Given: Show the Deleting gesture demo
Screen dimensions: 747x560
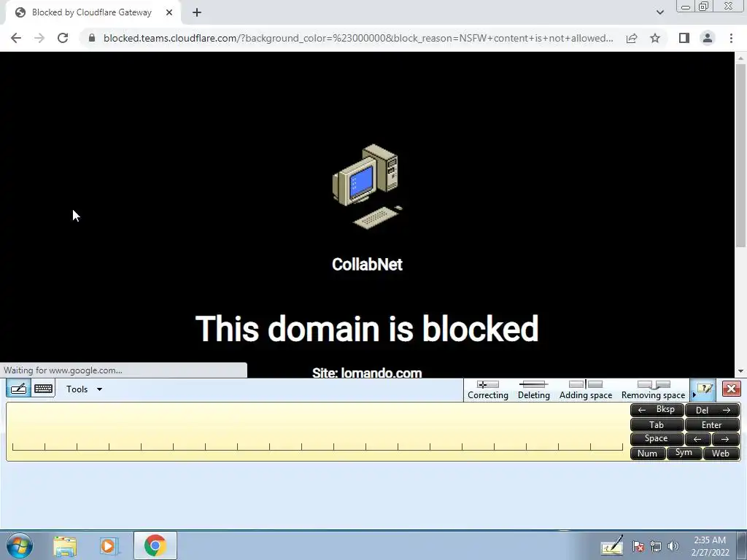Looking at the screenshot, I should click(533, 389).
